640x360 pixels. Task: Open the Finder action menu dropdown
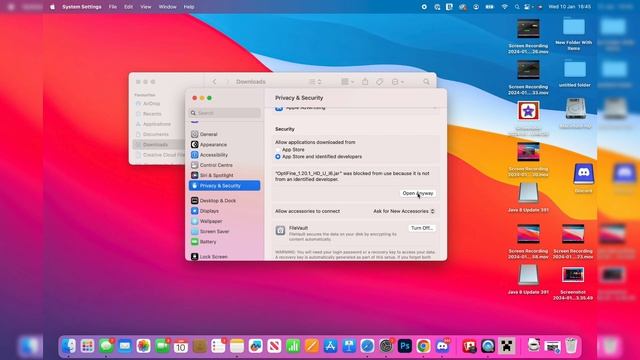coord(398,82)
